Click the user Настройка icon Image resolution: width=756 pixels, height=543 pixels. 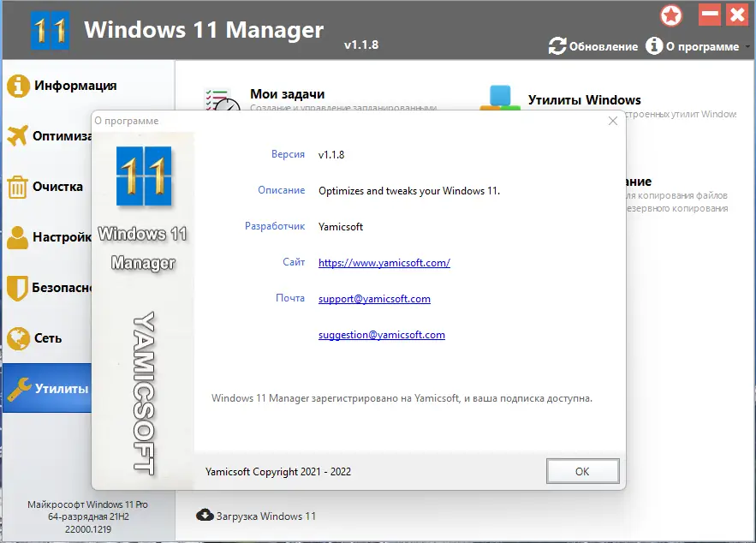(18, 237)
